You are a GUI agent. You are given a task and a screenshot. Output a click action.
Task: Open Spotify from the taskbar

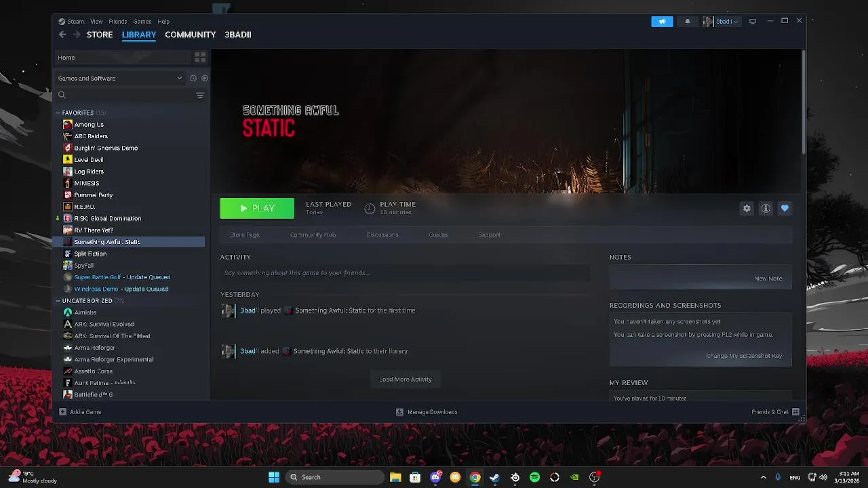click(534, 477)
